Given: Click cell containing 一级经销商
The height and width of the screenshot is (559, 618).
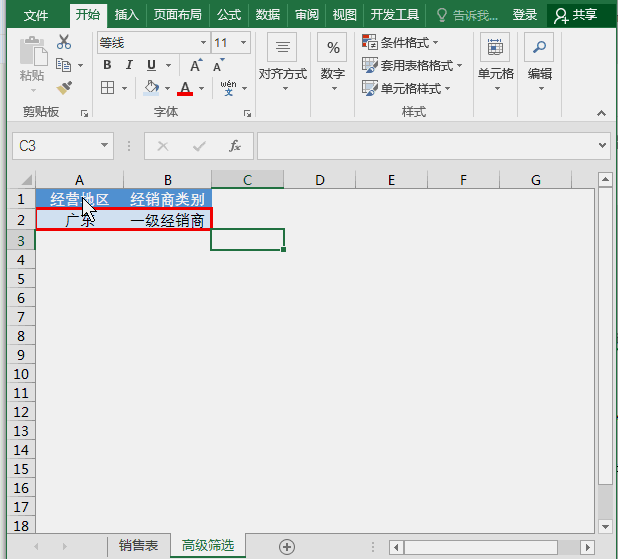Looking at the screenshot, I should pos(168,220).
